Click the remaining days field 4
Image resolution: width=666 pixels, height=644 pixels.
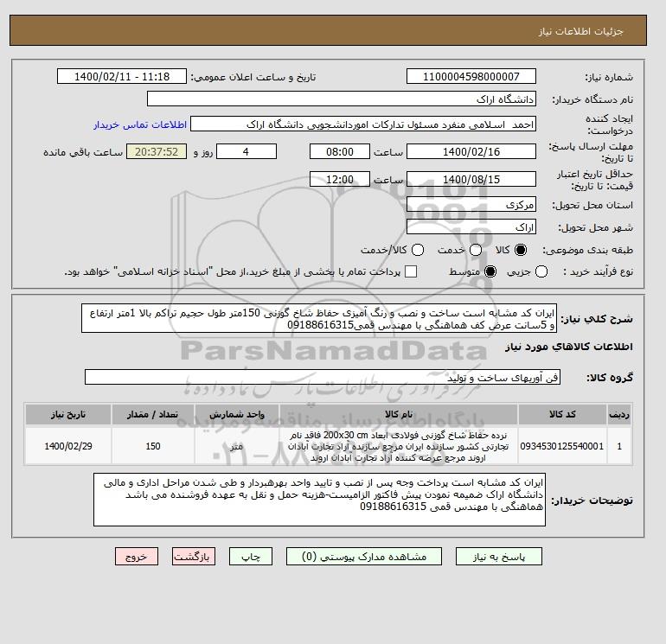point(247,151)
